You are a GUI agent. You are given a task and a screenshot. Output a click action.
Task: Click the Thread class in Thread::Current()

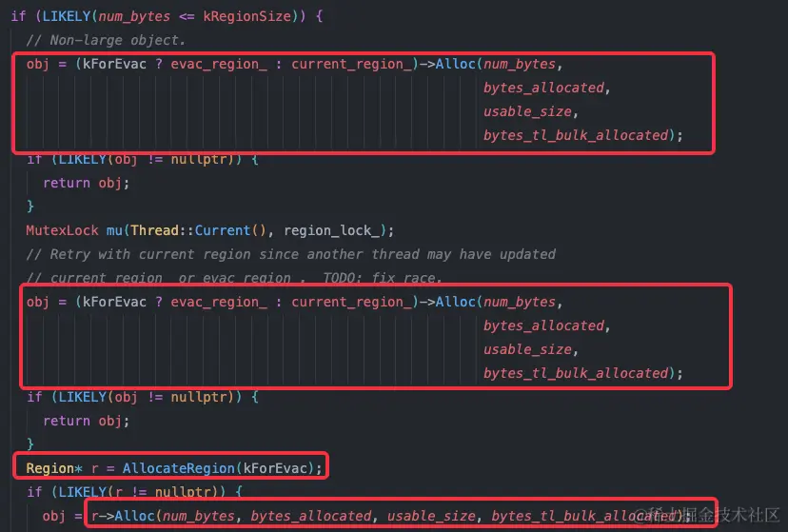pyautogui.click(x=154, y=230)
